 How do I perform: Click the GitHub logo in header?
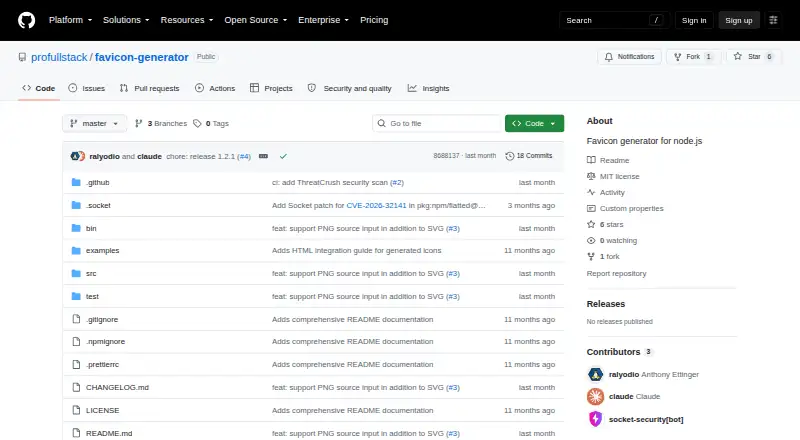click(x=27, y=20)
